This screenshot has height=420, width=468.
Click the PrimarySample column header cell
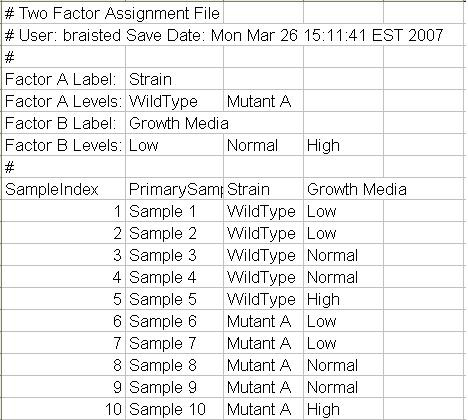tap(174, 189)
